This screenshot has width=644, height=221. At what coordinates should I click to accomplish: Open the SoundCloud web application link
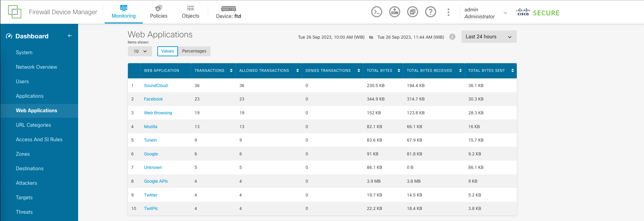pos(156,86)
